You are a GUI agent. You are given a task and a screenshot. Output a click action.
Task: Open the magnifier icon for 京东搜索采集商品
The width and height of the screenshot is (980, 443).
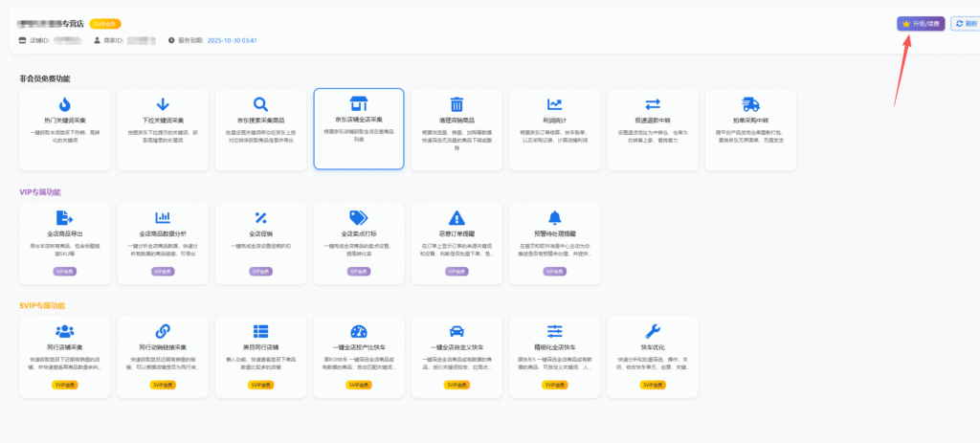click(260, 104)
